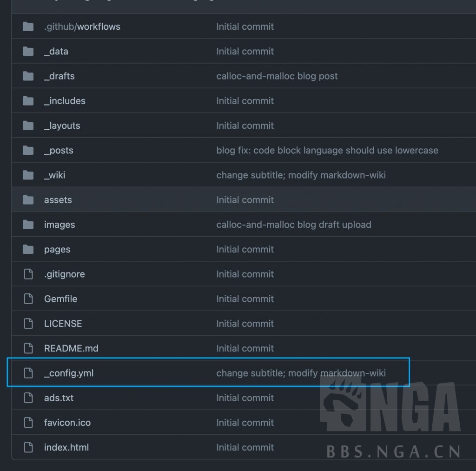
Task: Click the folder icon beside .github/workflows
Action: pyautogui.click(x=28, y=27)
